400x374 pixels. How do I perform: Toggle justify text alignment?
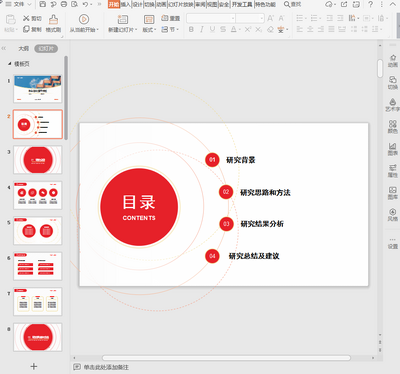pos(331,29)
